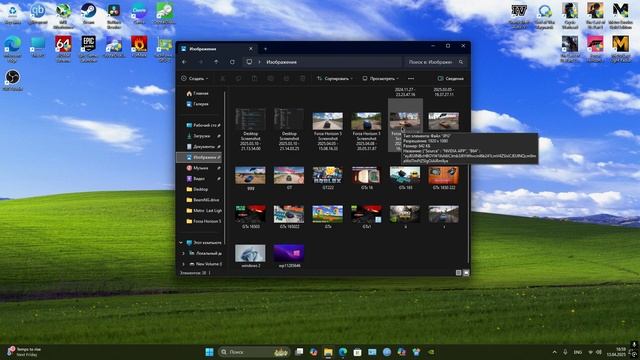Open the qBittorrent desktop shortcut
The image size is (640, 360).
coord(38,13)
